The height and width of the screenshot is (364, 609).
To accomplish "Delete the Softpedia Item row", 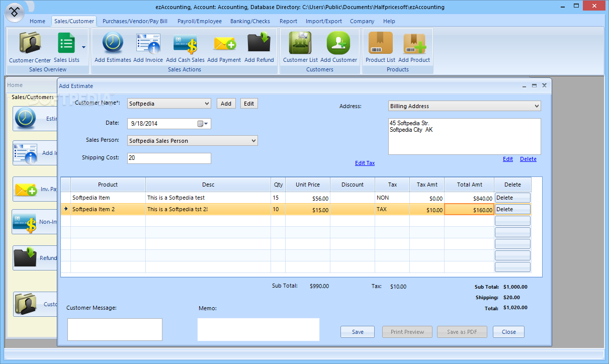I will (512, 198).
